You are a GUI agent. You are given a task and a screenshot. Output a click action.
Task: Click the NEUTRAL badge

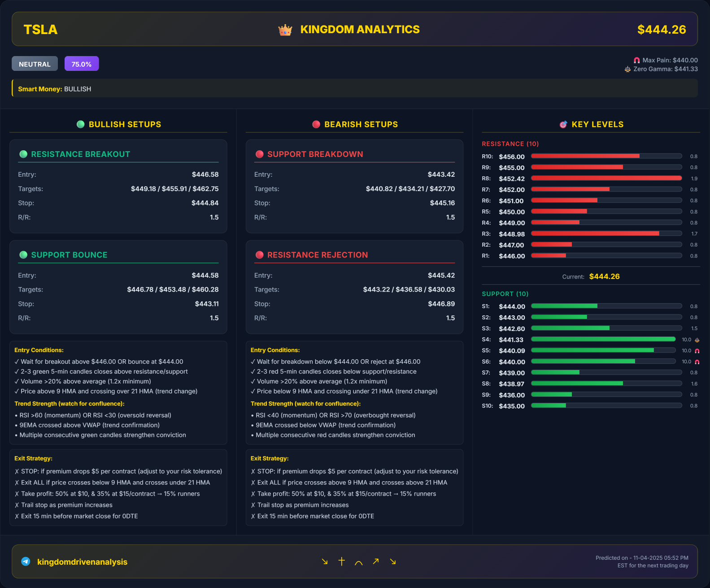pos(35,64)
